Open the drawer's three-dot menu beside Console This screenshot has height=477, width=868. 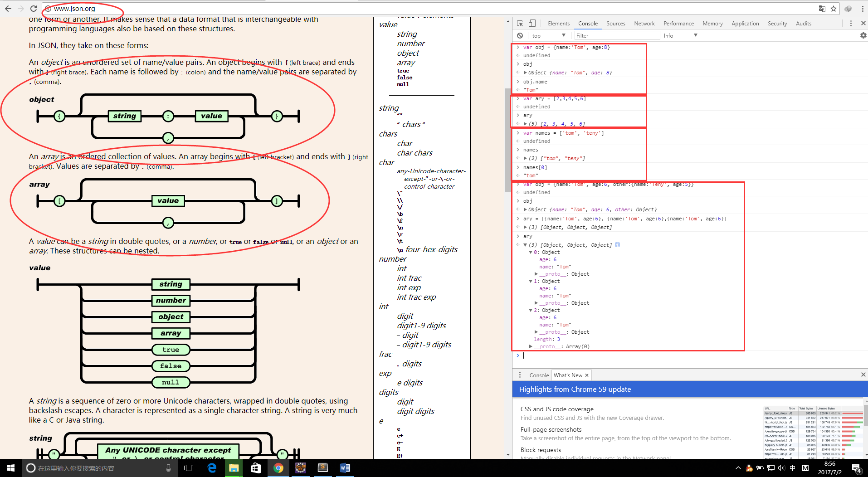(520, 375)
